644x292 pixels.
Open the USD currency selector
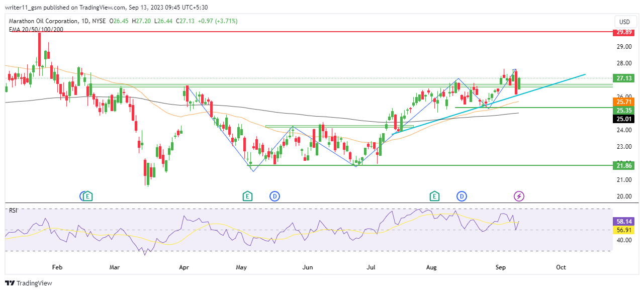click(x=625, y=22)
